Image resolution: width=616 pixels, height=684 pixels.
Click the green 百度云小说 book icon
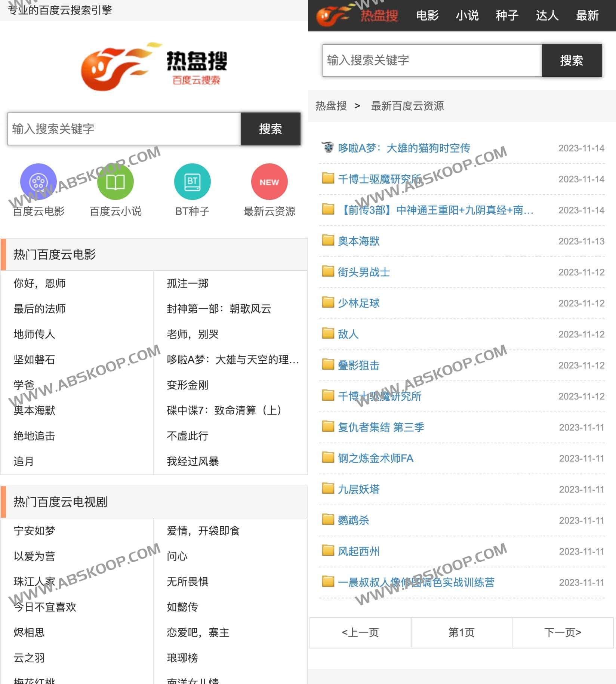point(115,182)
